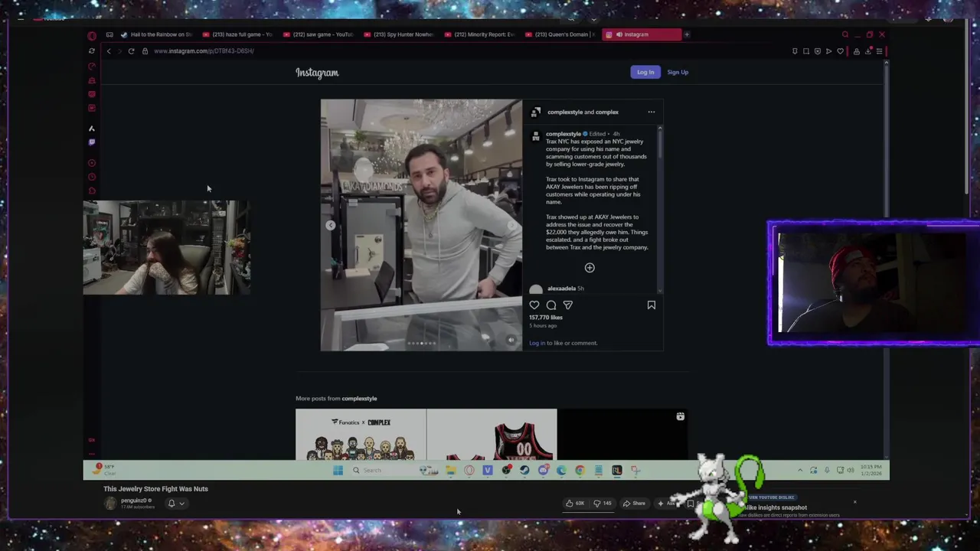Click the YouTube Share button
Image resolution: width=980 pixels, height=551 pixels.
tap(634, 504)
